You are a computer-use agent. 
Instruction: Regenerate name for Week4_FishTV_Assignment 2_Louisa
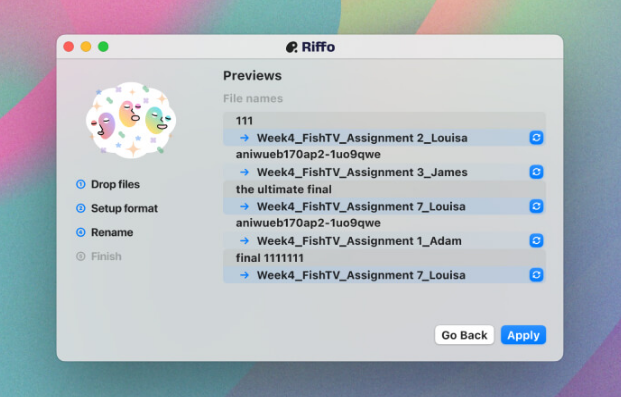(536, 137)
